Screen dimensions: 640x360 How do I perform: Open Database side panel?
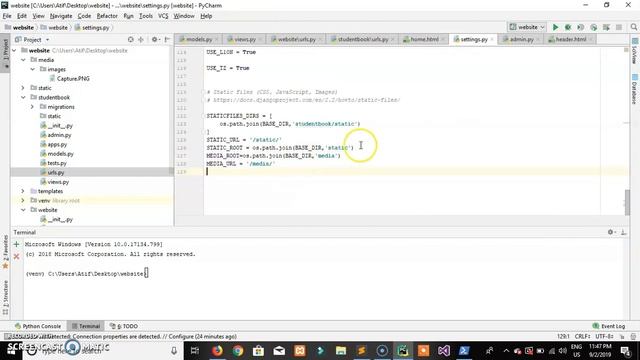[x=635, y=89]
